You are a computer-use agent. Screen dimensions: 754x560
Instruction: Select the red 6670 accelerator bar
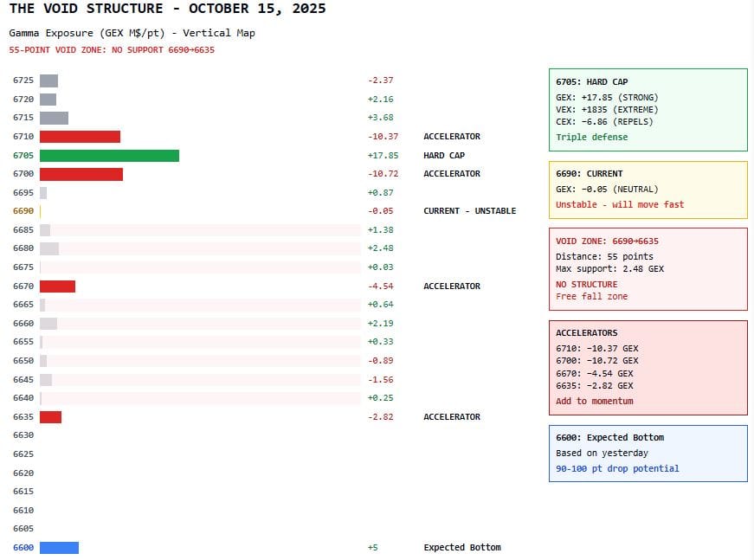(x=58, y=286)
